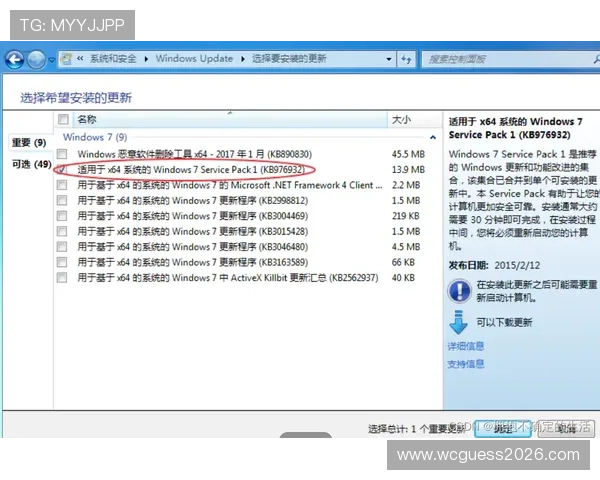The image size is (600, 480).
Task: Select the Microsoft .NET Framework 4 Client row text
Action: click(230, 185)
